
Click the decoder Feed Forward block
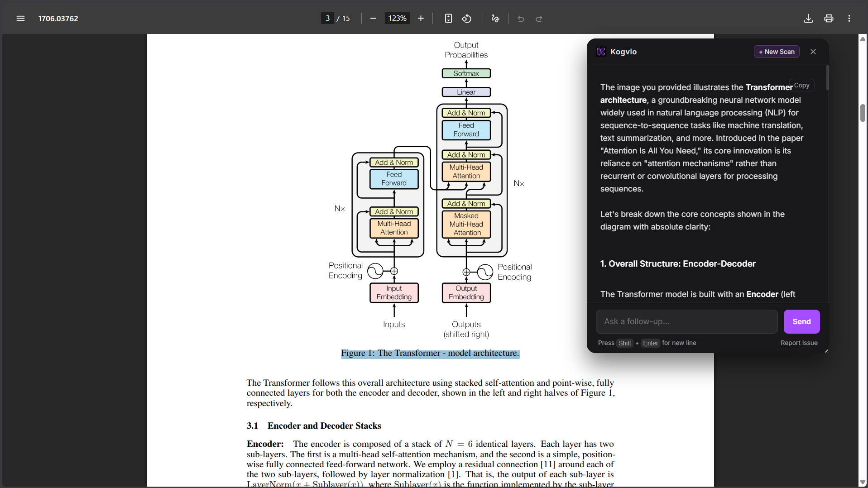point(466,130)
